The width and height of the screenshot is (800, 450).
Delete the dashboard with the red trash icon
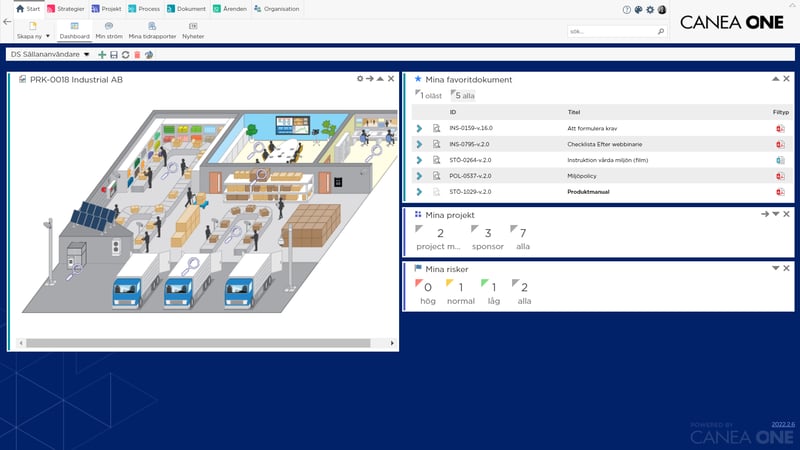[x=137, y=54]
